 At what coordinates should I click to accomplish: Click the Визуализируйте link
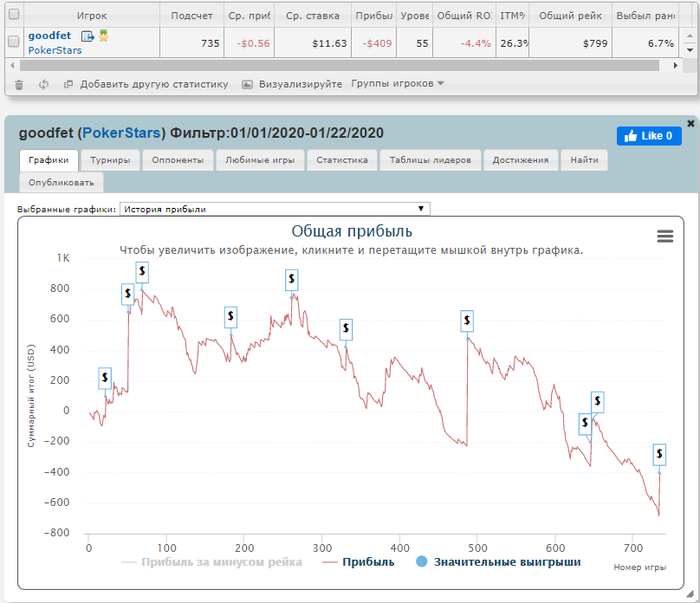tap(300, 84)
